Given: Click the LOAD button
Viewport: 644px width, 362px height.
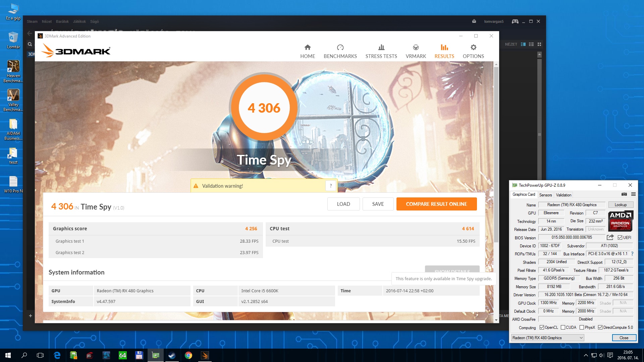Looking at the screenshot, I should [x=343, y=204].
